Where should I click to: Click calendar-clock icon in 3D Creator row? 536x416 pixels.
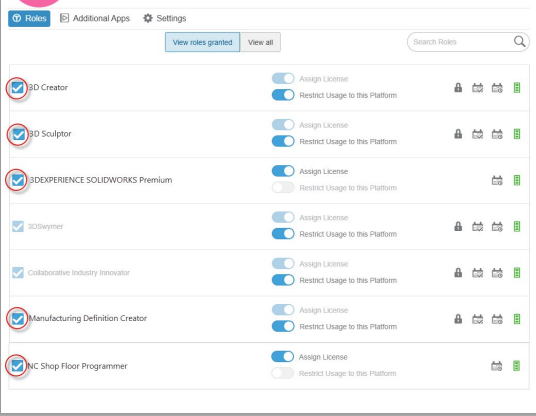click(497, 88)
